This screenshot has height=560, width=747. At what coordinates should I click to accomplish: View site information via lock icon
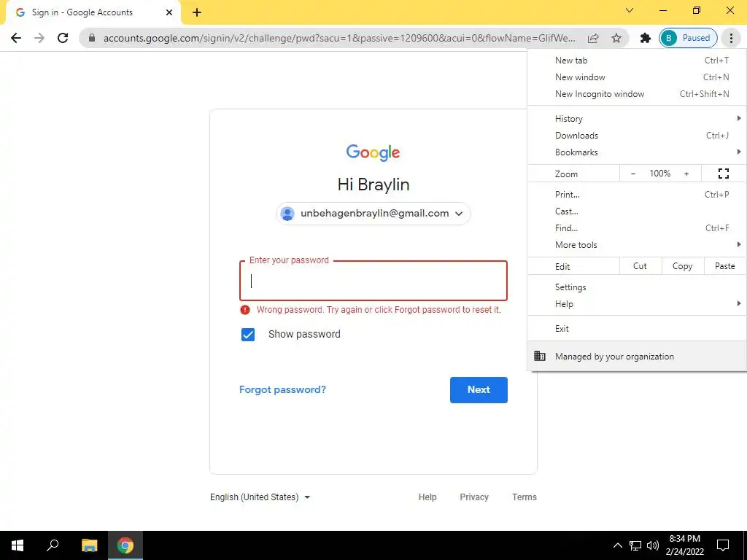[92, 38]
